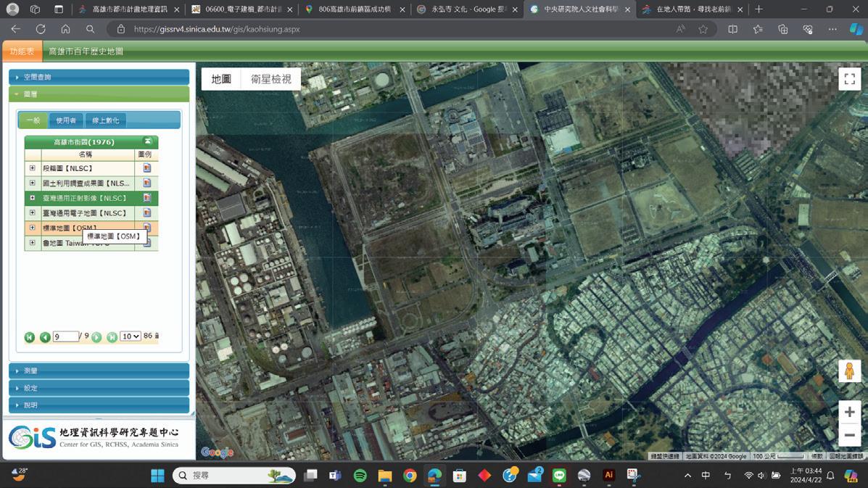The width and height of the screenshot is (868, 488).
Task: Open the rows-per-page dropdown showing 10
Action: click(x=131, y=336)
